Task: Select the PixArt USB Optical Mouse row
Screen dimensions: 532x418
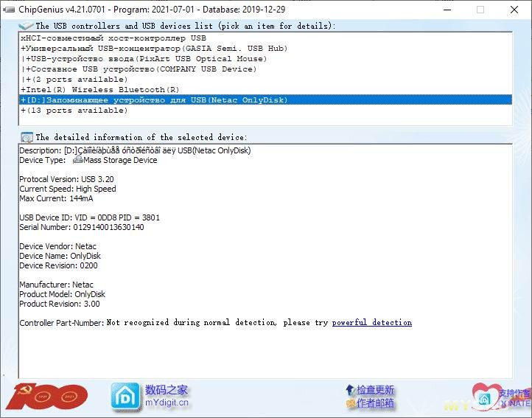Action: pyautogui.click(x=265, y=59)
